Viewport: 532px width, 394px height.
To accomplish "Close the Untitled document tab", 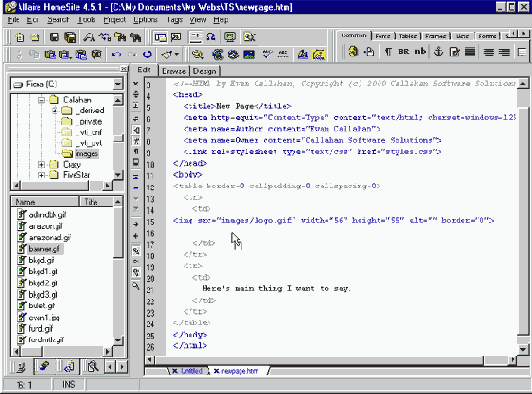I will (174, 371).
